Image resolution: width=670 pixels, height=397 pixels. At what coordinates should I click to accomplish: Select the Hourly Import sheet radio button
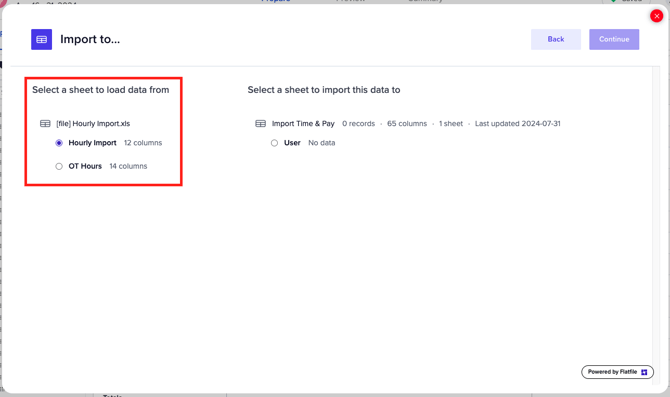pyautogui.click(x=59, y=143)
